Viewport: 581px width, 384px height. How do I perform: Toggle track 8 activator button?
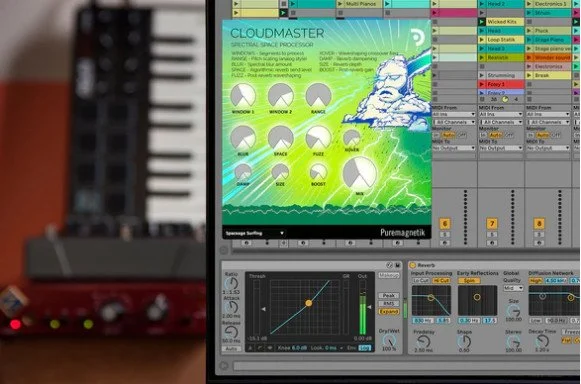tap(539, 224)
